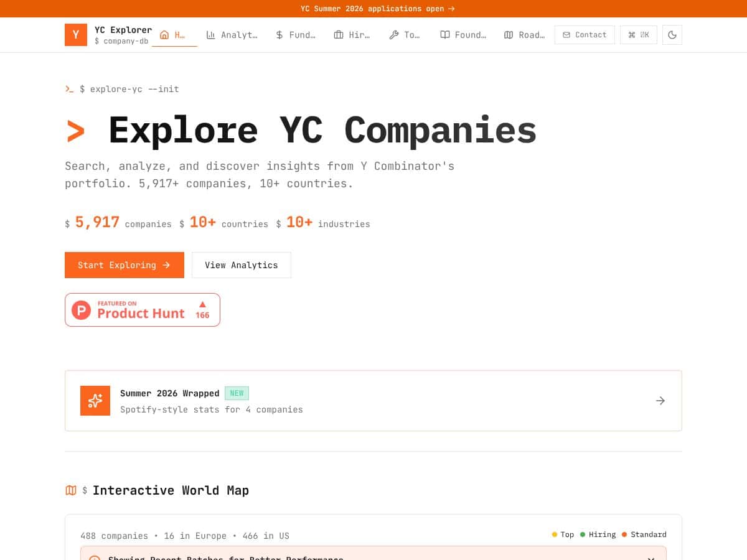Go to the Funding tab
747x560 pixels.
pos(296,35)
